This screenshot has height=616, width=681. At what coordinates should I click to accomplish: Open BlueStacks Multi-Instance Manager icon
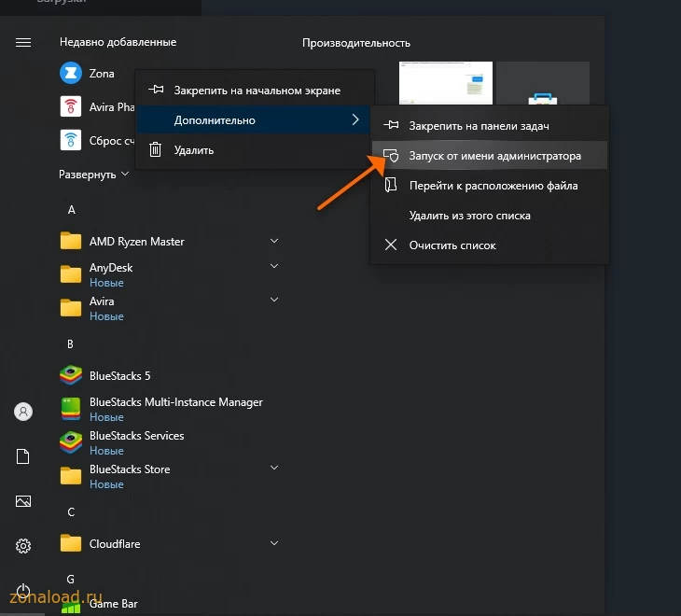tap(71, 409)
